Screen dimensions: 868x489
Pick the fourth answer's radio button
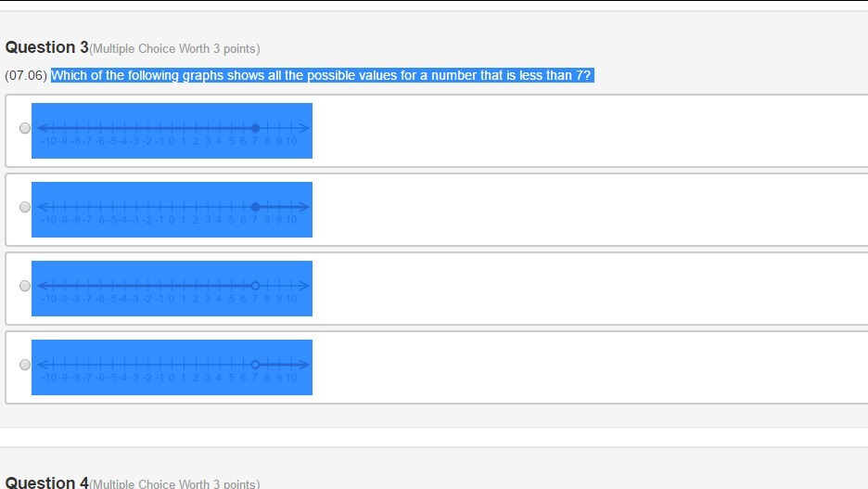click(x=24, y=365)
